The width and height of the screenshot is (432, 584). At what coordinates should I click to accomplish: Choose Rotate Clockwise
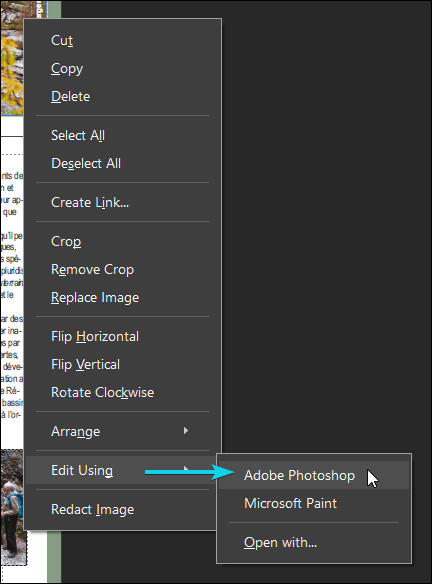[x=102, y=393]
